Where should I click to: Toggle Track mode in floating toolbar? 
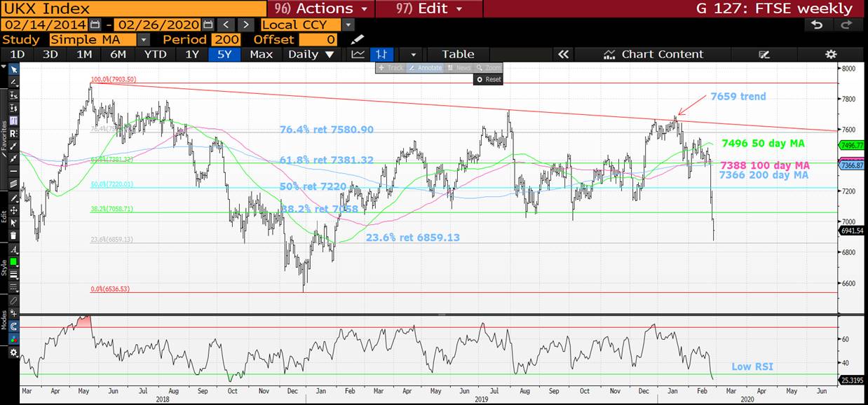coord(391,68)
